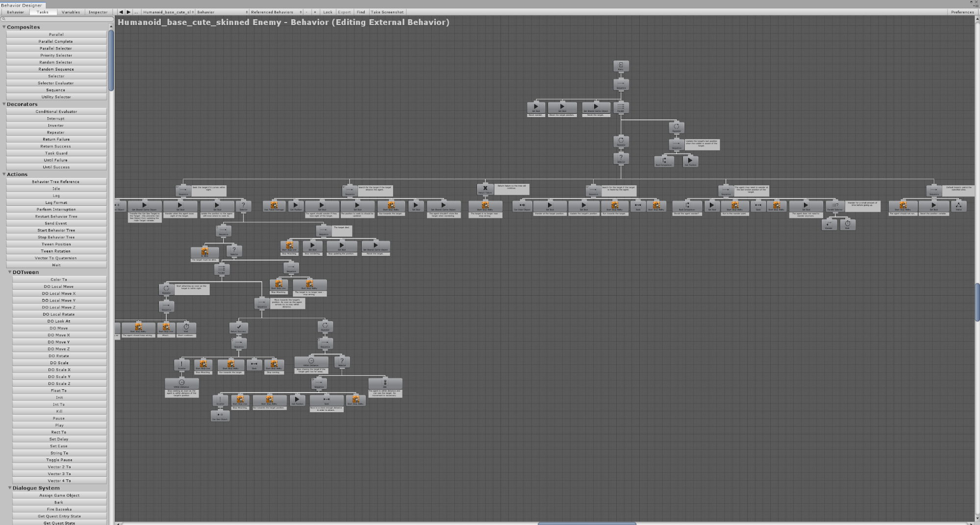The width and height of the screenshot is (980, 525).
Task: Navigate back with the left arrow button
Action: pyautogui.click(x=121, y=12)
